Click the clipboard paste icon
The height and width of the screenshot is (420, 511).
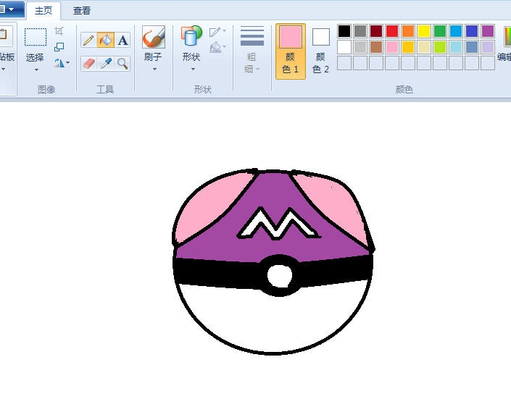pos(3,35)
